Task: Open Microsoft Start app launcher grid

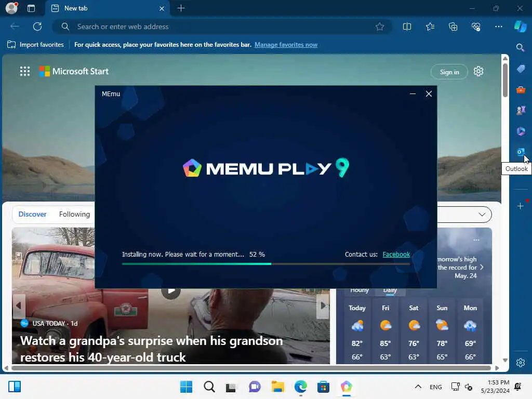Action: [x=25, y=71]
